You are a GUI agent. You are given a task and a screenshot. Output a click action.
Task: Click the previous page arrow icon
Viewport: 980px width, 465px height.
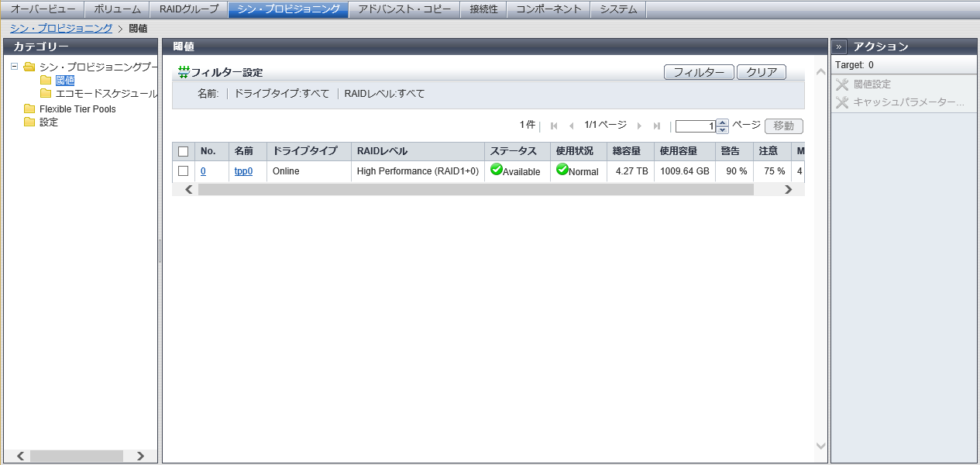tap(571, 126)
